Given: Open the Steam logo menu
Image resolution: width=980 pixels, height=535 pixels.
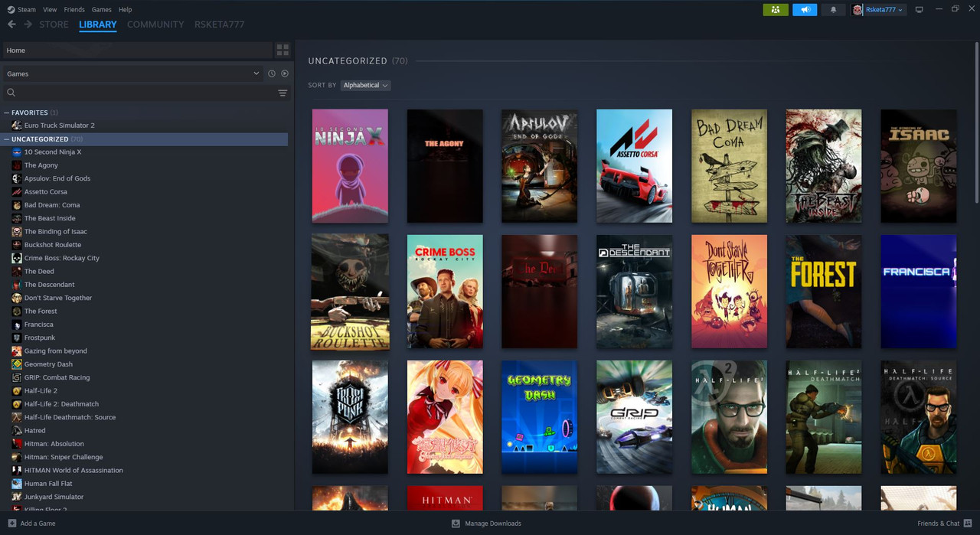Looking at the screenshot, I should click(x=21, y=10).
